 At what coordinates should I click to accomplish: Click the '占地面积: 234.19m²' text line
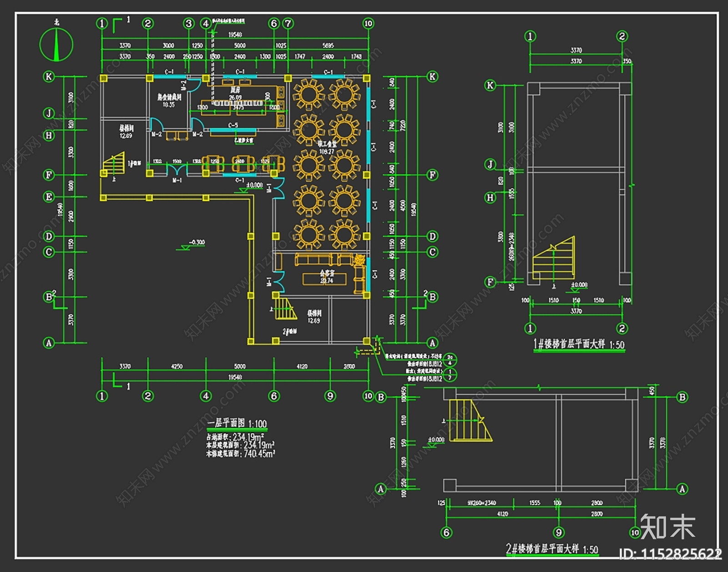pyautogui.click(x=235, y=437)
